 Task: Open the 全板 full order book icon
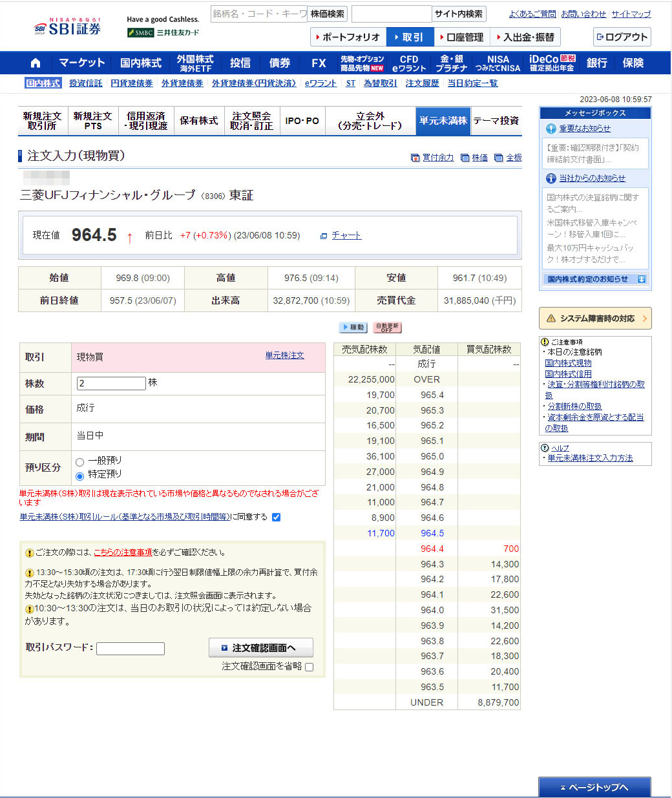point(498,158)
